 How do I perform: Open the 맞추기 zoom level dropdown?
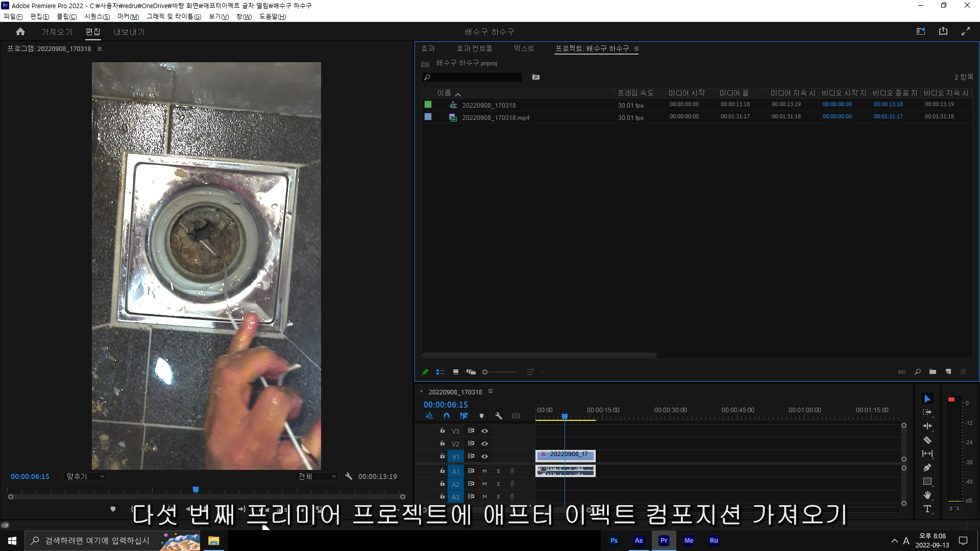85,476
